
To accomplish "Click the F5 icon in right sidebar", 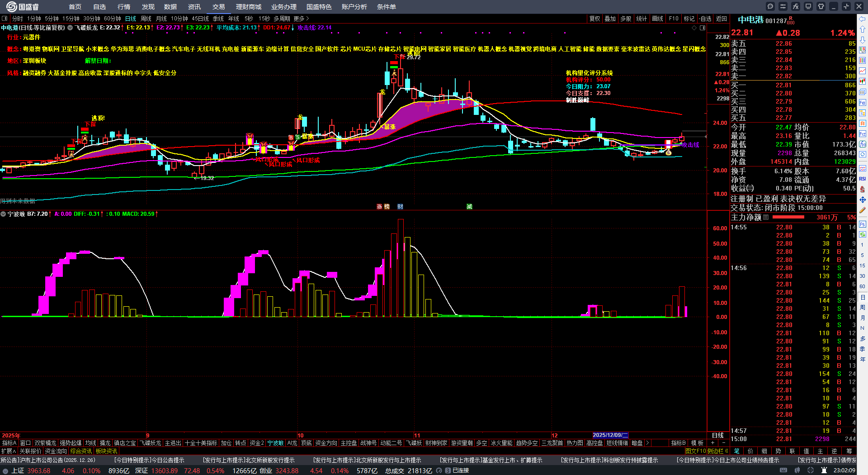I will (x=863, y=224).
